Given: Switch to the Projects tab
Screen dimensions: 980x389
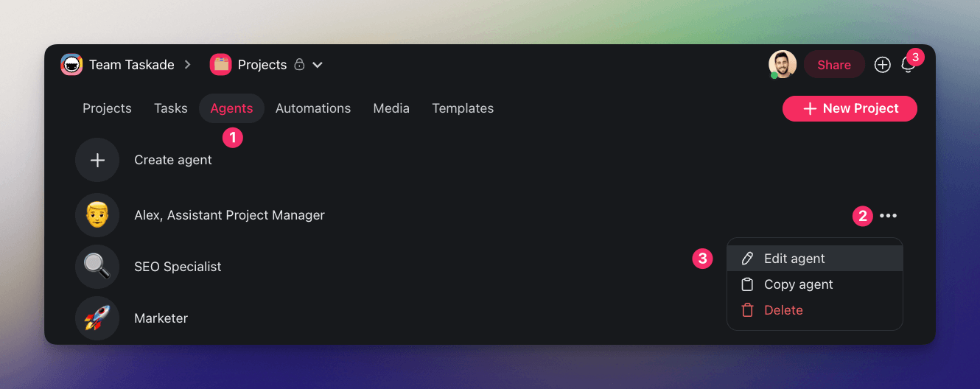Looking at the screenshot, I should coord(107,108).
